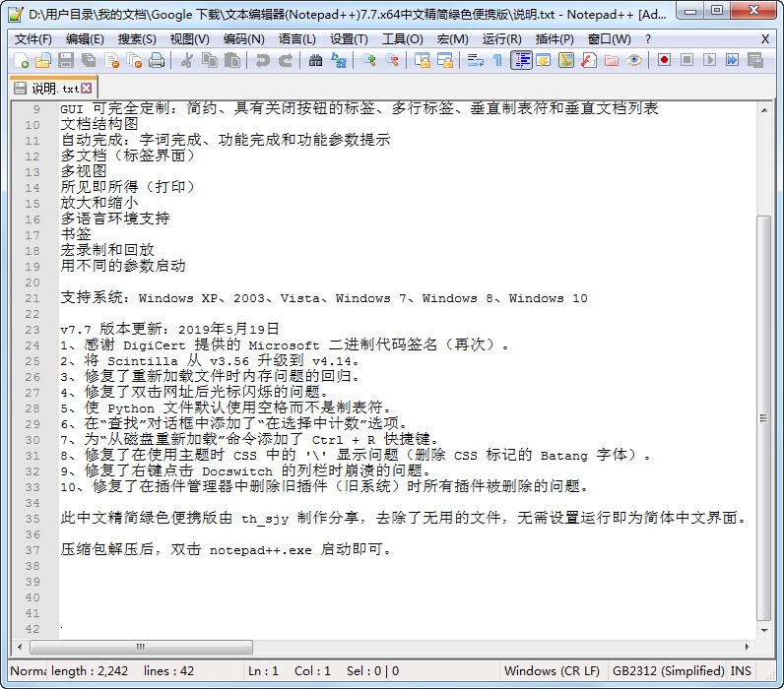Toggle synchronized vertical scrolling icon
The width and height of the screenshot is (784, 689).
[422, 60]
